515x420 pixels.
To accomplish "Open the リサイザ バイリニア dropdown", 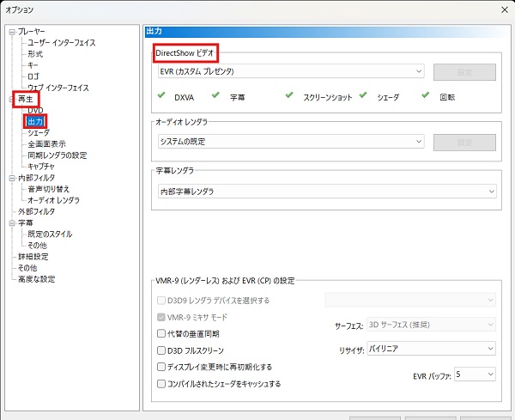I will 431,349.
